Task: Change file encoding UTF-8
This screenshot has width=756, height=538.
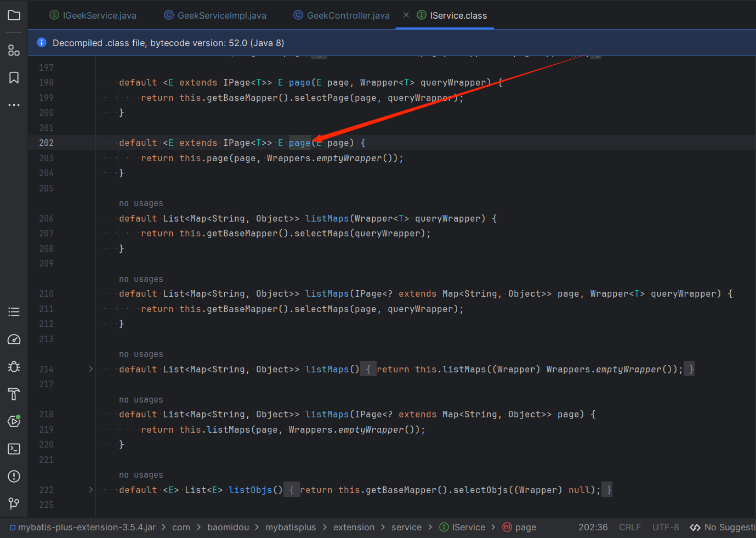Action: tap(665, 527)
